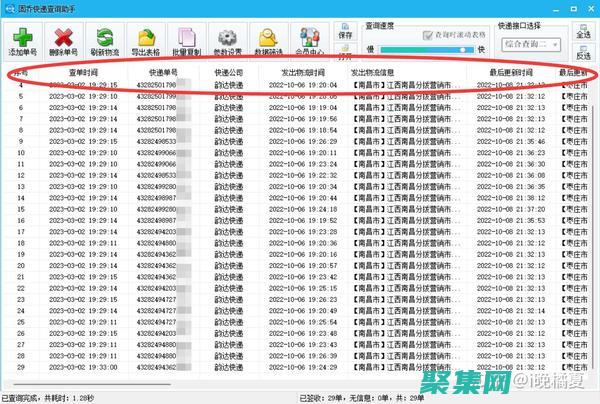The height and width of the screenshot is (404, 600).
Task: Click 2022-10-08 21:38:12 in row 14
Action: pos(511,198)
